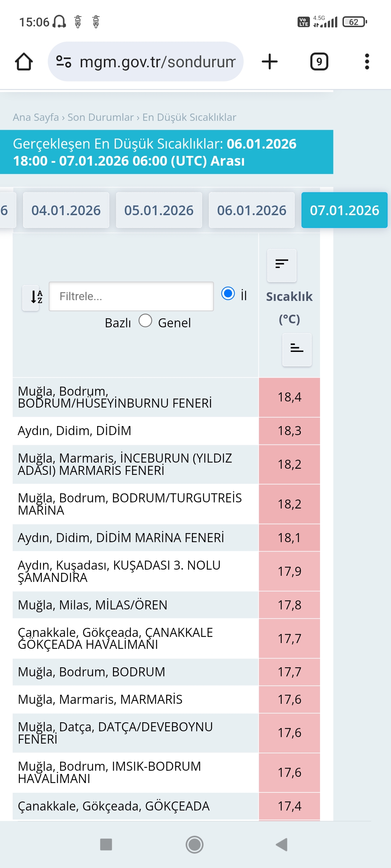The height and width of the screenshot is (868, 391).
Task: Follow the Ana Sayfa breadcrumb link
Action: click(36, 117)
